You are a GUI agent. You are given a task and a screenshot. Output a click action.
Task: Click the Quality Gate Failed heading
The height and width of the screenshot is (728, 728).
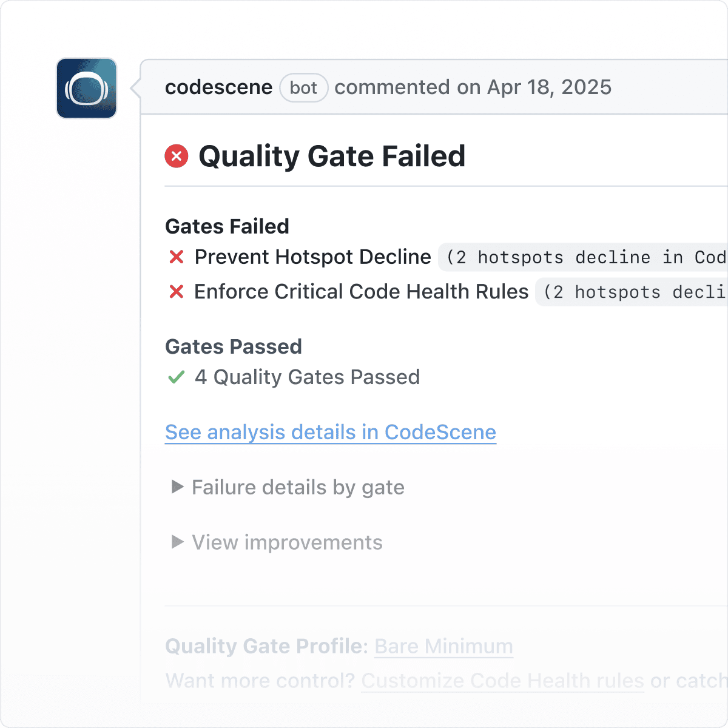point(331,157)
